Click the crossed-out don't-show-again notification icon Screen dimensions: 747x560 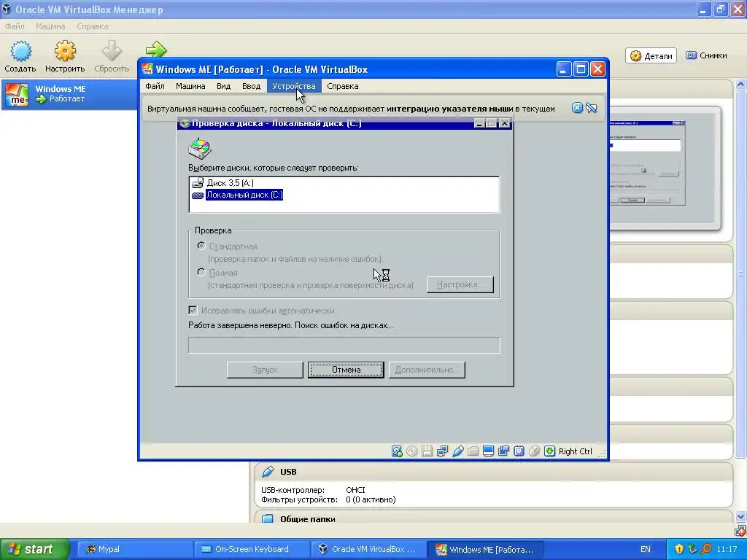tap(591, 108)
